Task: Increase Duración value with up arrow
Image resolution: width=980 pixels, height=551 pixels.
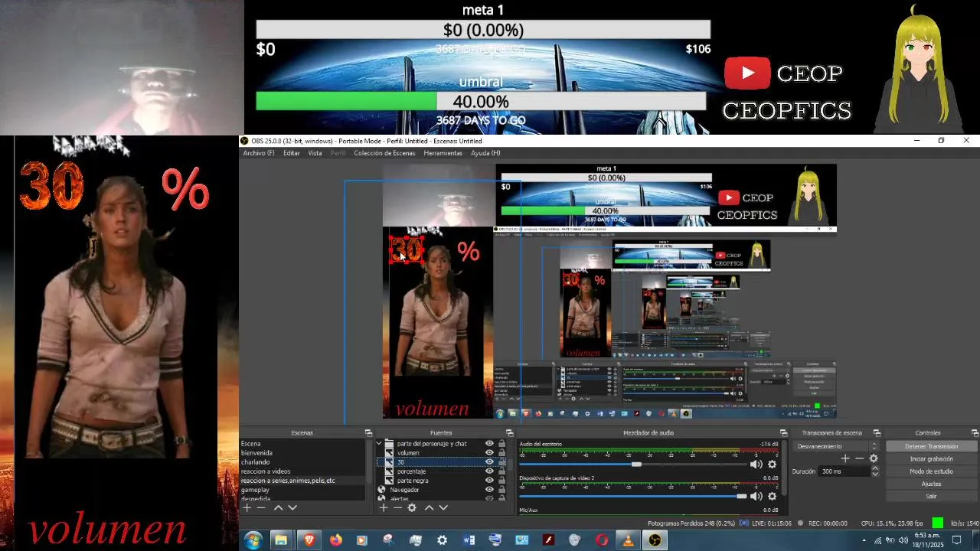Action: click(x=874, y=469)
